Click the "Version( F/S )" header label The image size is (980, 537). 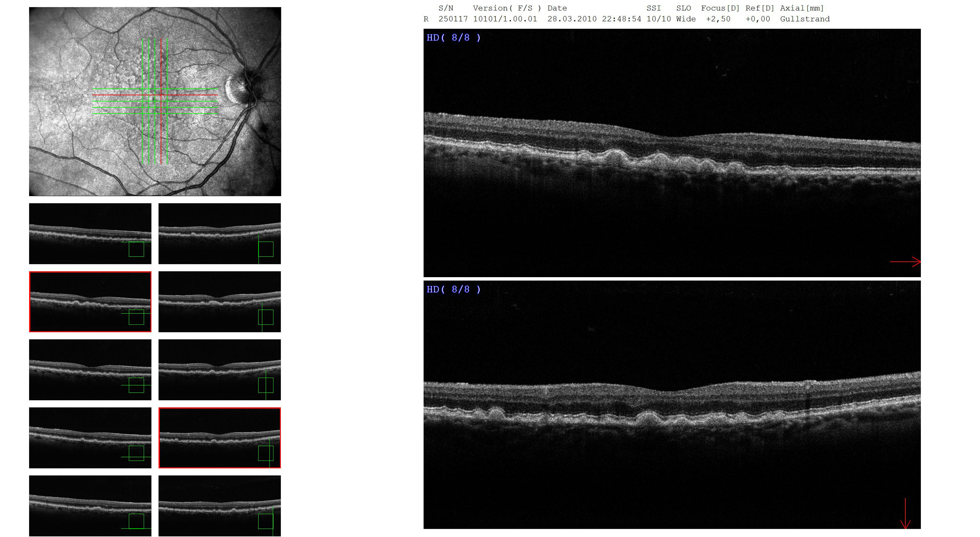507,8
